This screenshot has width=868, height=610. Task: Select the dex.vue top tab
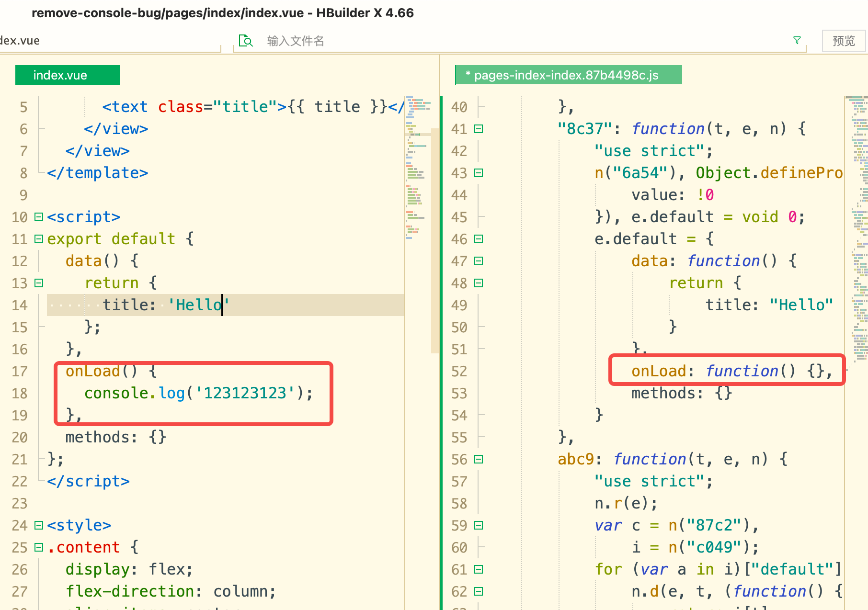pos(20,41)
